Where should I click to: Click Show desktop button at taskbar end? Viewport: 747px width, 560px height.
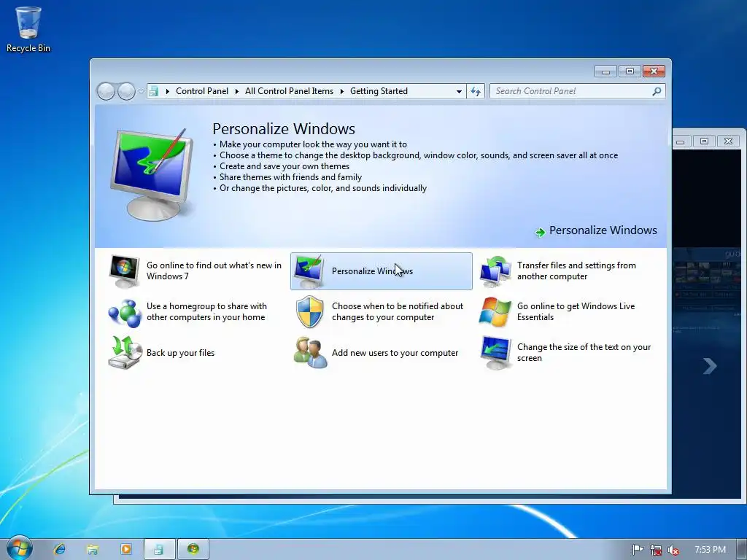coord(741,550)
